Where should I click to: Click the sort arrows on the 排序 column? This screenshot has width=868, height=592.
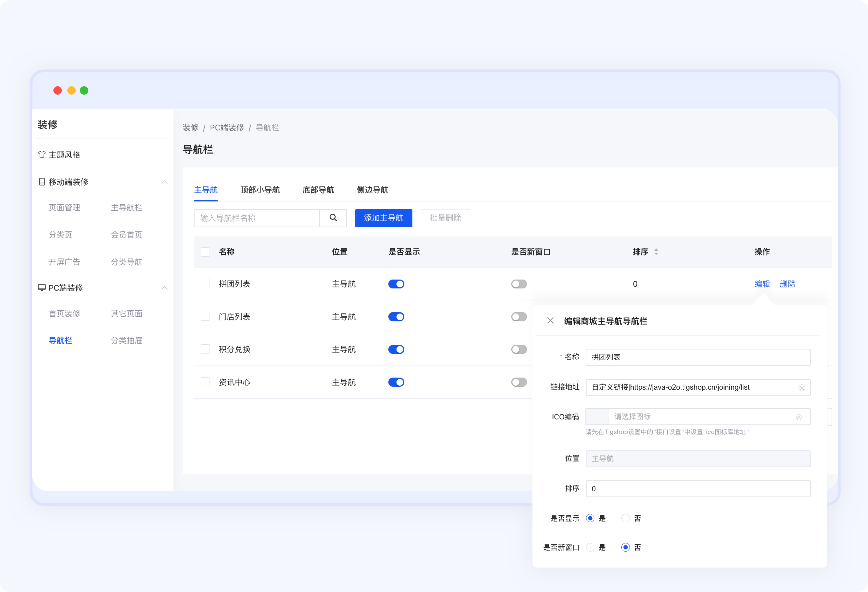[656, 251]
